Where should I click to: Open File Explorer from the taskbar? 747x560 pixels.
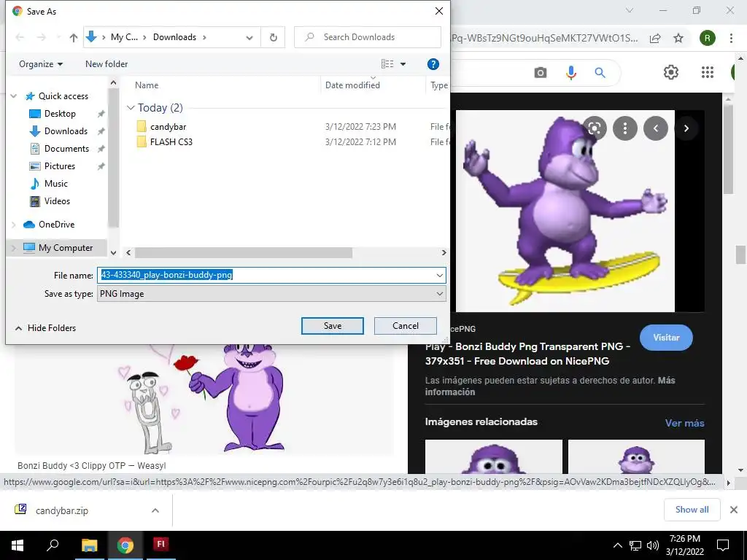click(x=89, y=545)
